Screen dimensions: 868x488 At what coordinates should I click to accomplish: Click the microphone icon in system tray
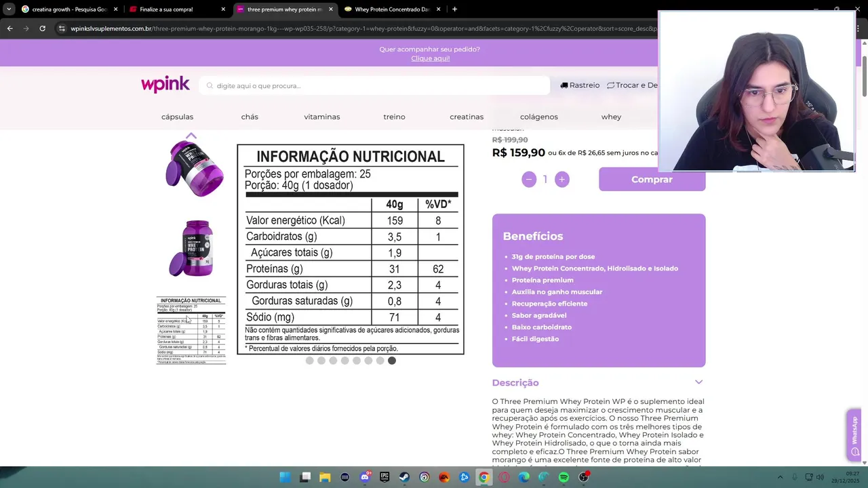[x=795, y=477]
